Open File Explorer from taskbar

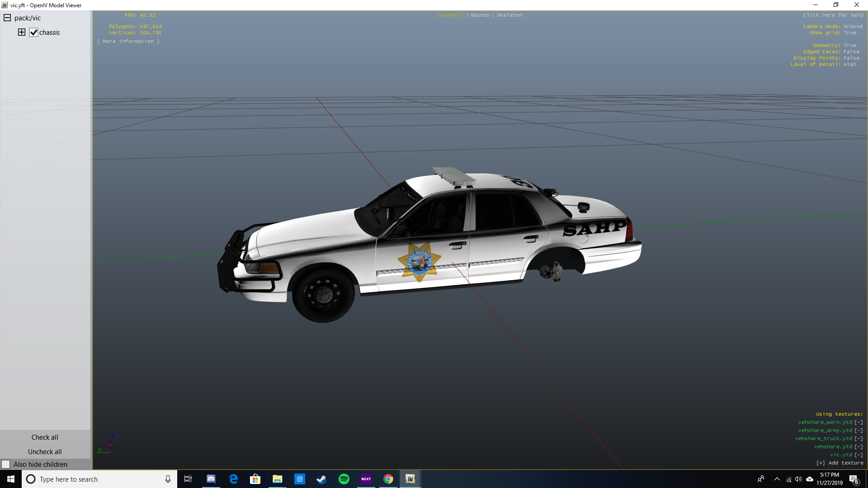point(277,479)
